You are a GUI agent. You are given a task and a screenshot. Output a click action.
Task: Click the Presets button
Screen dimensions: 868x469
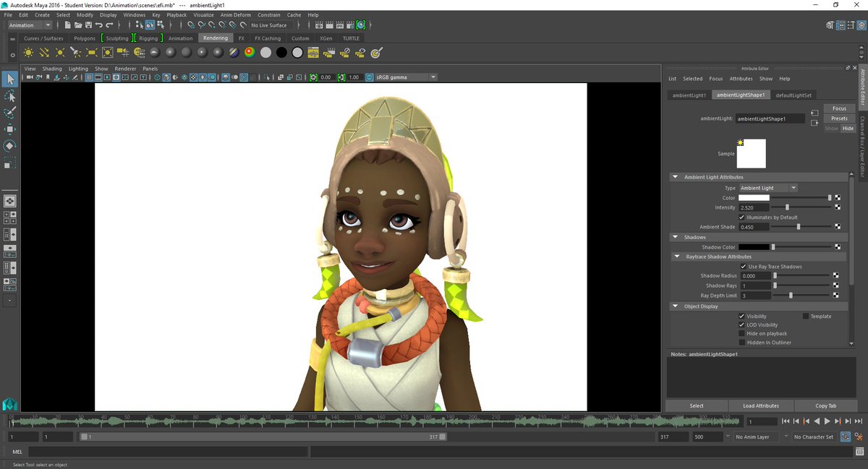pyautogui.click(x=839, y=119)
